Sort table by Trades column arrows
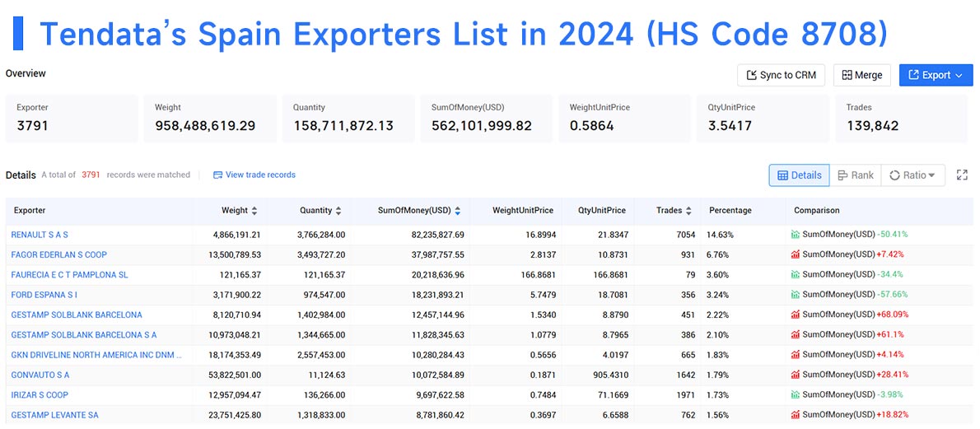The image size is (980, 429). click(x=688, y=211)
